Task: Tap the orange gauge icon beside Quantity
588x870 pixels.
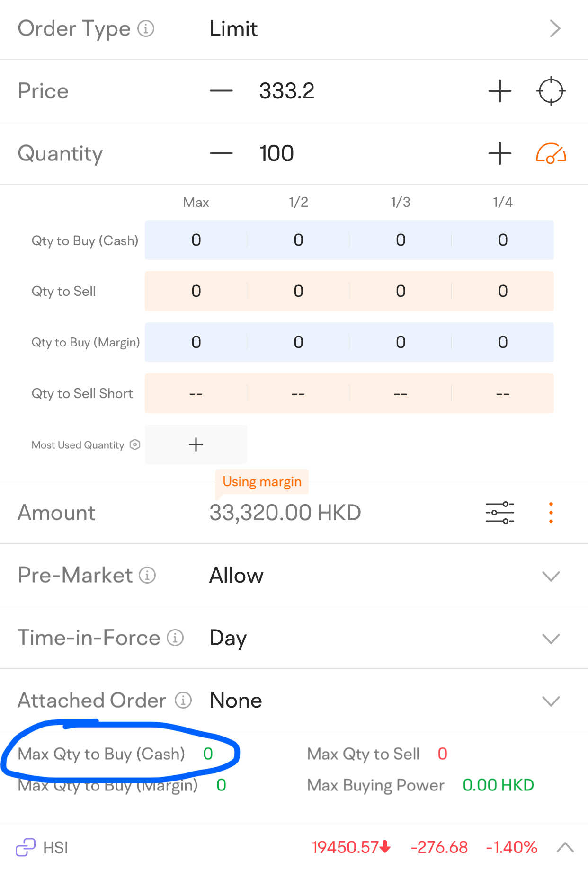Action: pyautogui.click(x=551, y=153)
